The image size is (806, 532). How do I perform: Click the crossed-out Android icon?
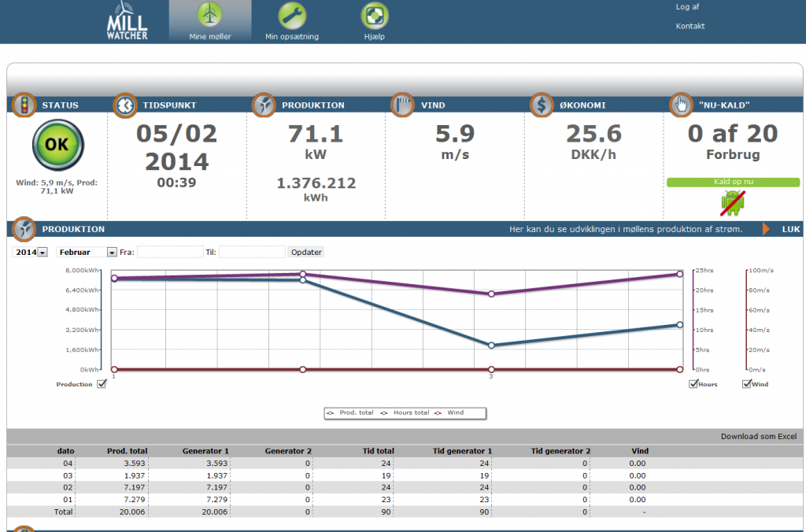pos(733,202)
